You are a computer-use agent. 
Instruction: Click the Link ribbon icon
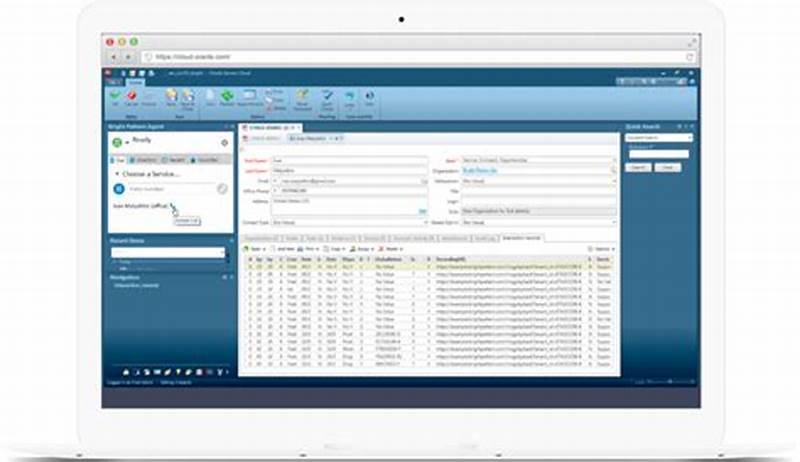349,95
